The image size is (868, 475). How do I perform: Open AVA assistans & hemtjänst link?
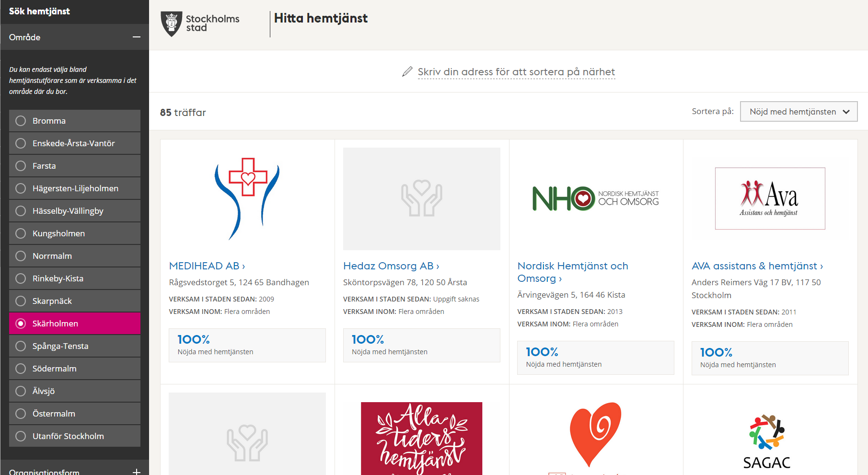tap(757, 266)
